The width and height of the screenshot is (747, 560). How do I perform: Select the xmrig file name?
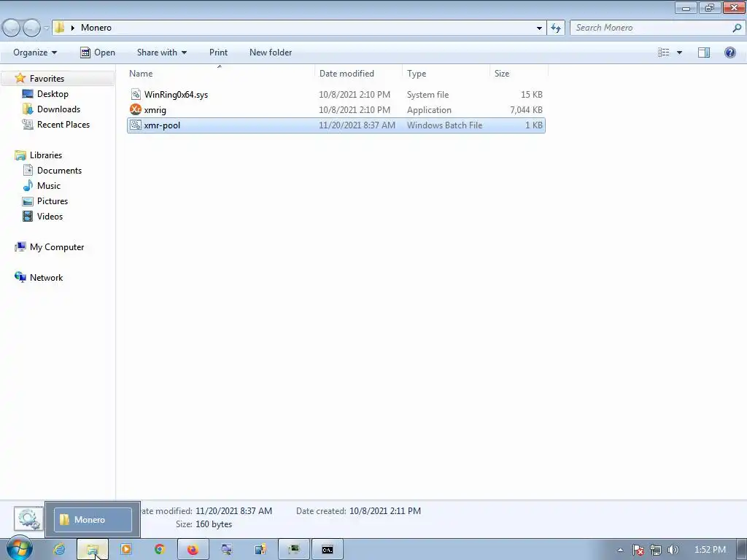click(155, 109)
